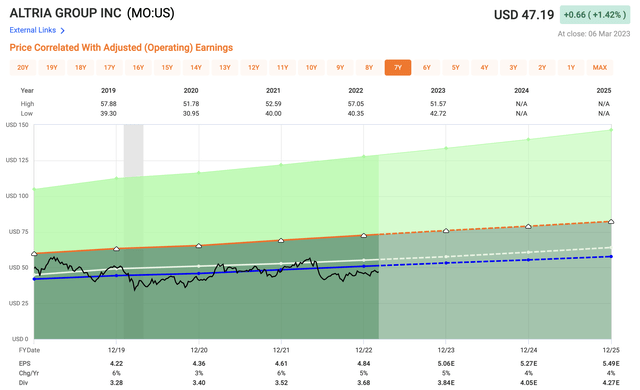Click the Price Correlated With Adjusted Earnings heading
640x390 pixels.
[121, 48]
